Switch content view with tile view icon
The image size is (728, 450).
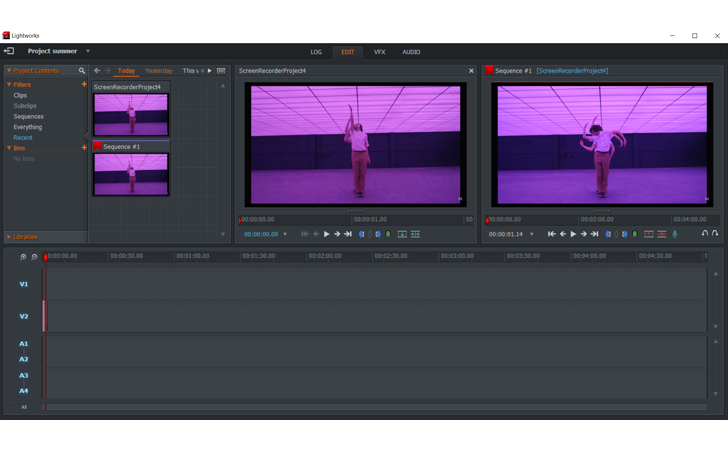point(221,71)
